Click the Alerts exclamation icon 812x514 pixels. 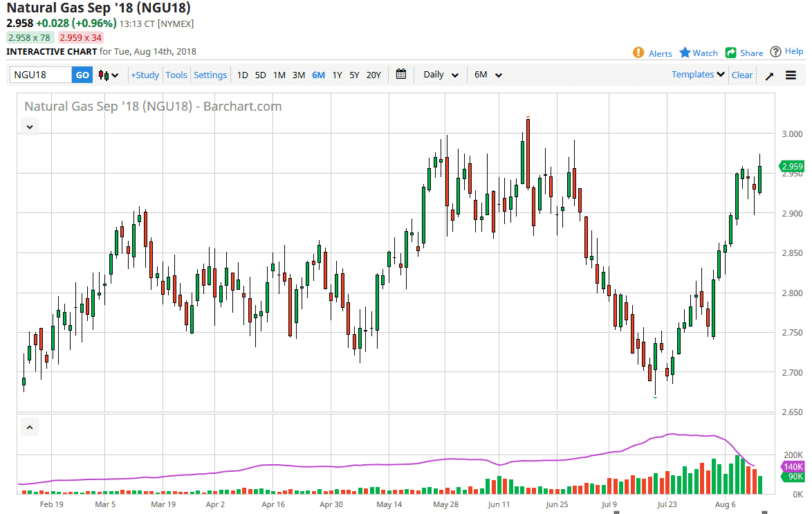pyautogui.click(x=638, y=53)
